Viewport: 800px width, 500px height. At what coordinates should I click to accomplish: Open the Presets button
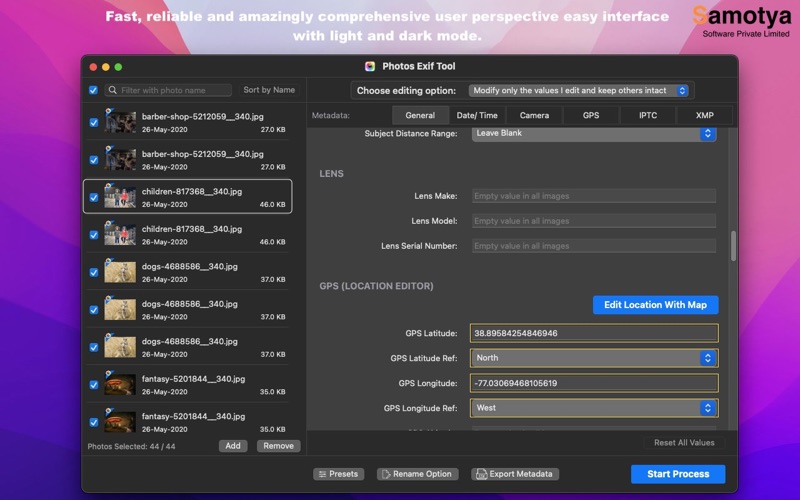[x=339, y=474]
